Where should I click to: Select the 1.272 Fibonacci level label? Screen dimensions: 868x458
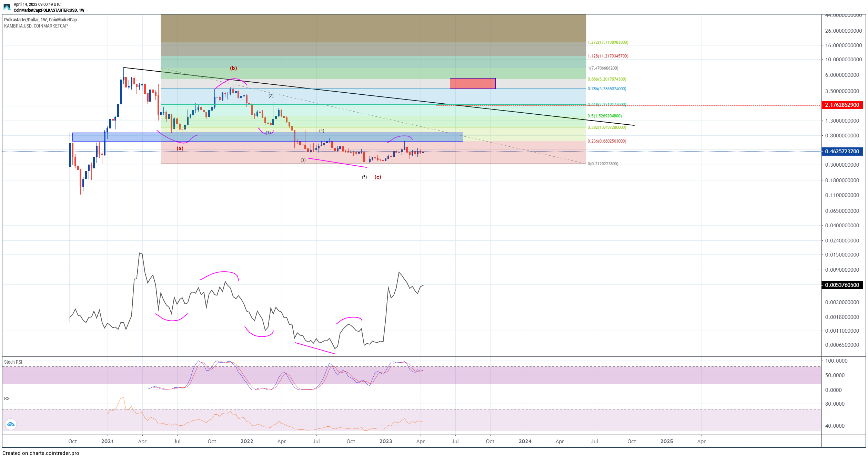pos(608,42)
